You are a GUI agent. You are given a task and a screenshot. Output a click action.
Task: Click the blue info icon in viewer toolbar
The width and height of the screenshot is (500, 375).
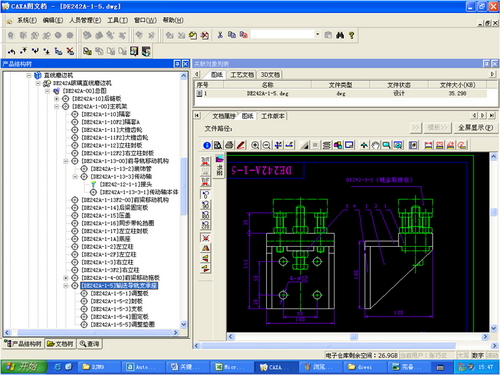(x=207, y=145)
